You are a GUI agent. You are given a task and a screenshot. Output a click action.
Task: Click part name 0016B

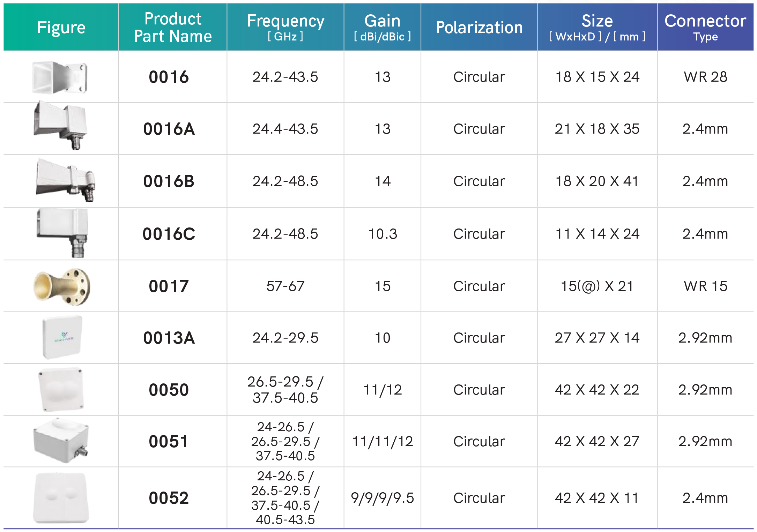(x=169, y=181)
